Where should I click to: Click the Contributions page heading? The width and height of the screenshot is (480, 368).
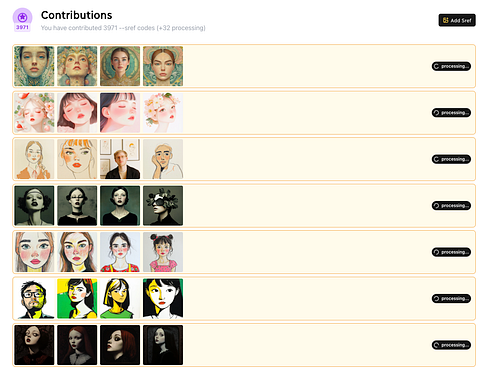click(x=76, y=15)
